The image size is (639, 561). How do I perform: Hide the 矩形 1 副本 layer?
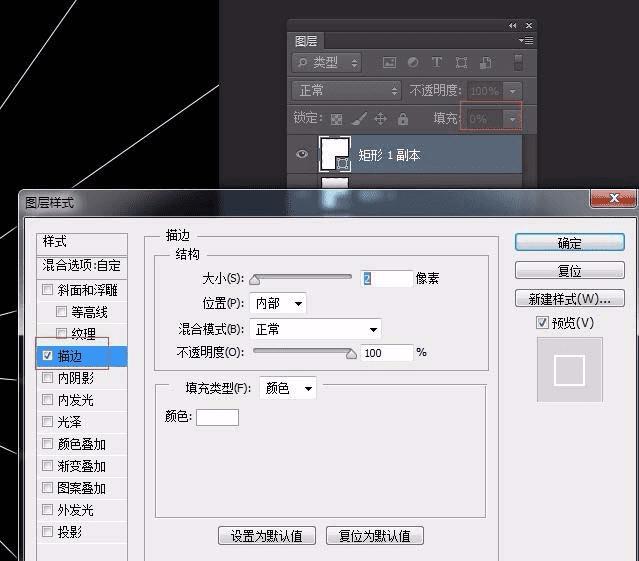point(302,154)
